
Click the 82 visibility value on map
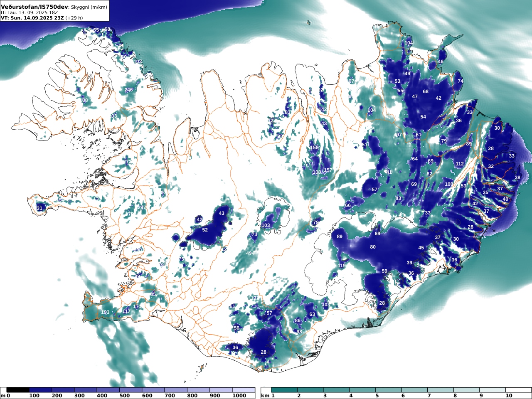[429, 174]
